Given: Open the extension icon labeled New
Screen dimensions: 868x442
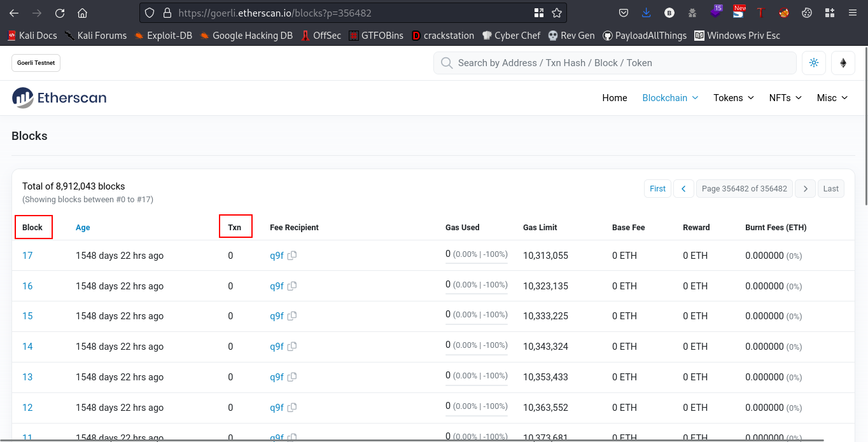Looking at the screenshot, I should point(738,12).
